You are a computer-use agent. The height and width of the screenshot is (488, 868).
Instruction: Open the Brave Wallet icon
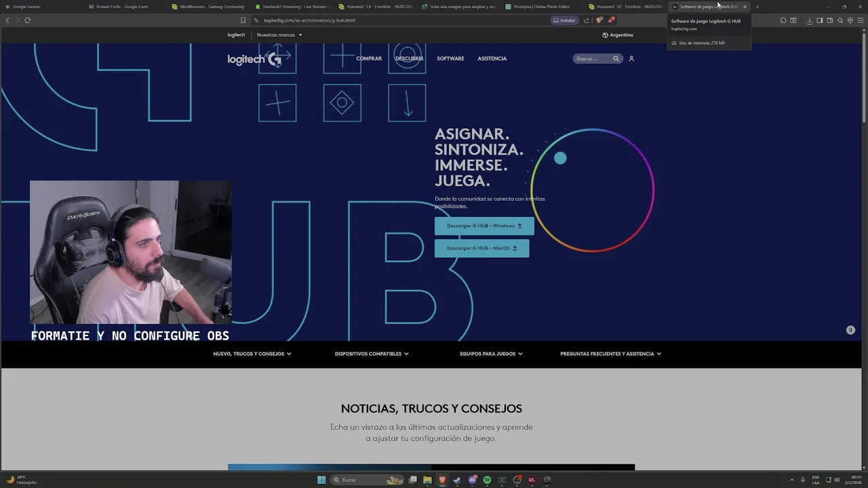(x=829, y=20)
